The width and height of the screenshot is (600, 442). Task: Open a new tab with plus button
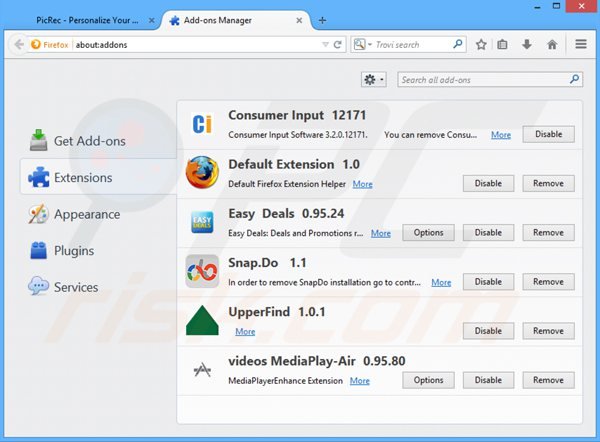click(322, 20)
